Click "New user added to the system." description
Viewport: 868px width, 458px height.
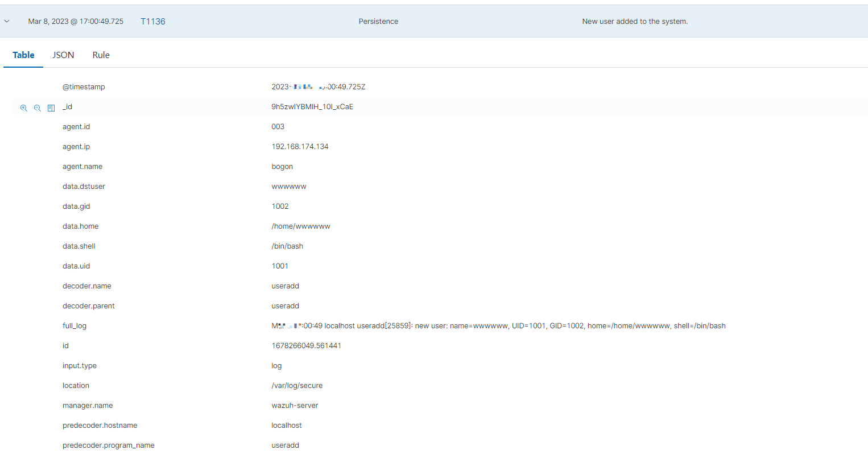635,22
